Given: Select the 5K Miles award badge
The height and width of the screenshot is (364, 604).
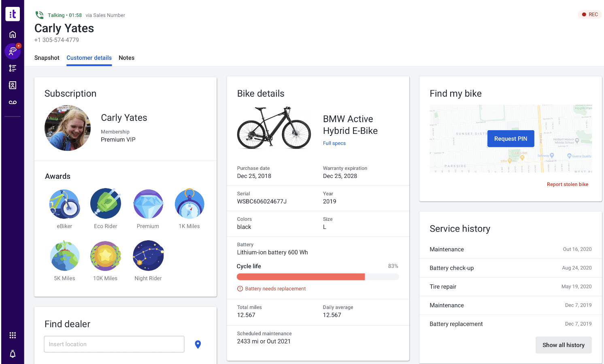Looking at the screenshot, I should pos(65,256).
